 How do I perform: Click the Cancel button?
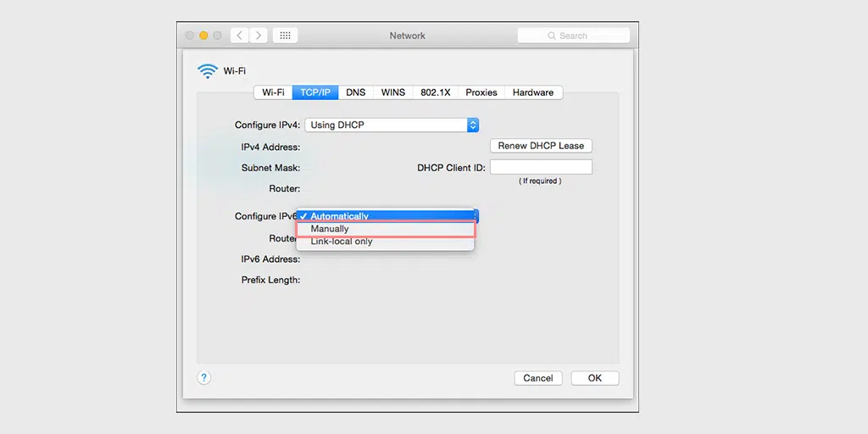(538, 378)
